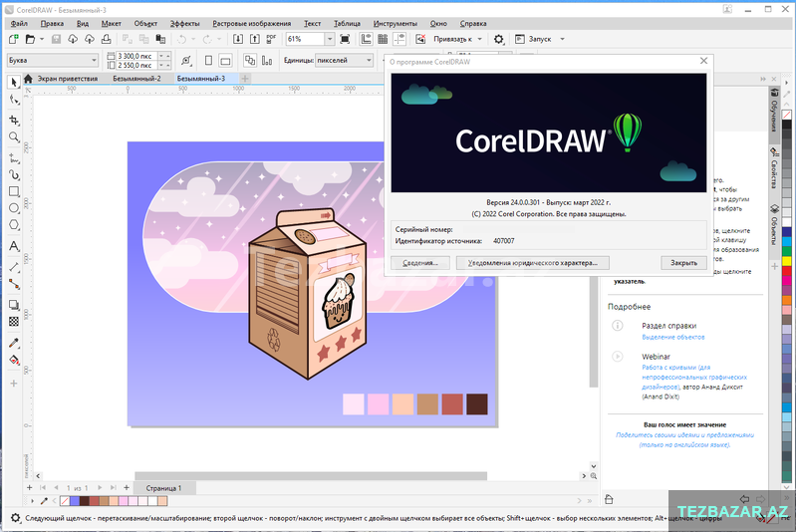Select the Text tool
796x532 pixels.
[x=14, y=246]
